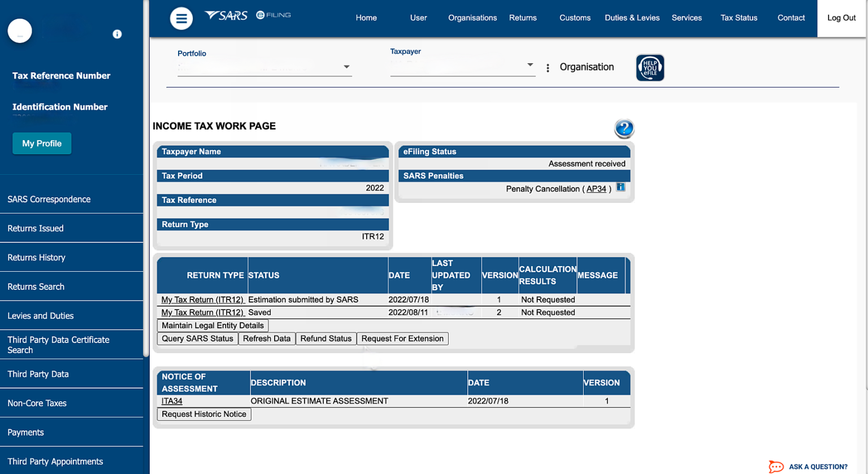Image resolution: width=868 pixels, height=474 pixels.
Task: Open the Duties & Levies menu
Action: pyautogui.click(x=632, y=18)
